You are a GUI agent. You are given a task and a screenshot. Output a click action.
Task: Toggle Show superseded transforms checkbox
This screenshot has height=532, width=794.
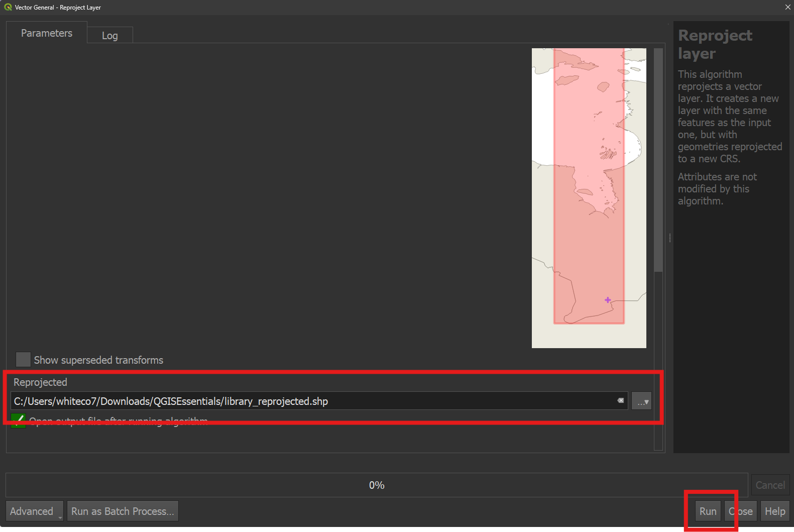pyautogui.click(x=23, y=360)
